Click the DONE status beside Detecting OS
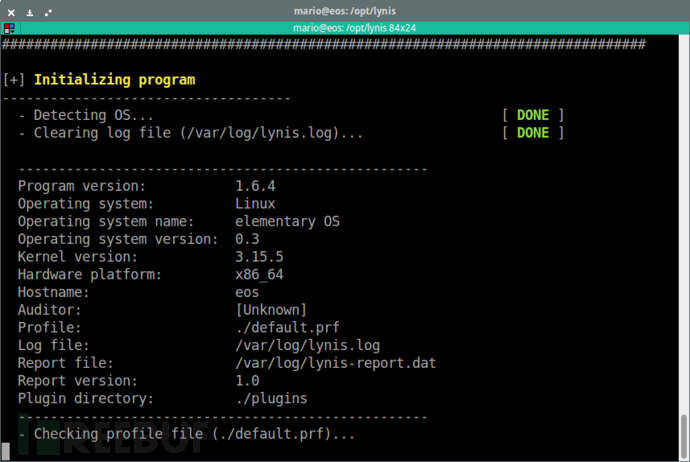 533,115
